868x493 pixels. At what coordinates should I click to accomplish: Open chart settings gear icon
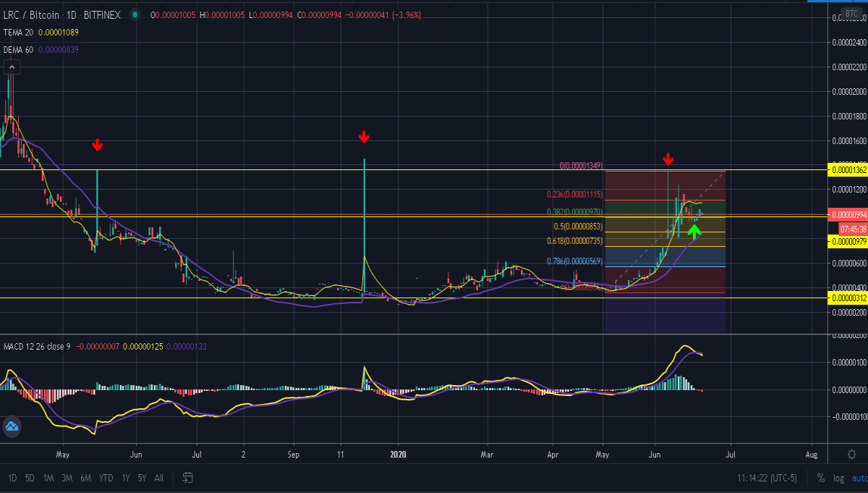(851, 454)
